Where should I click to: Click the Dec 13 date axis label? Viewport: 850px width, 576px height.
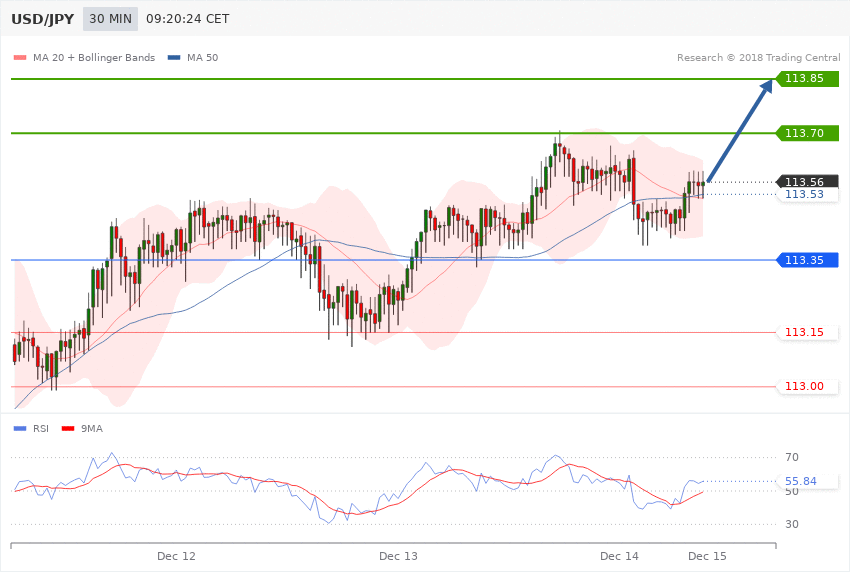398,556
